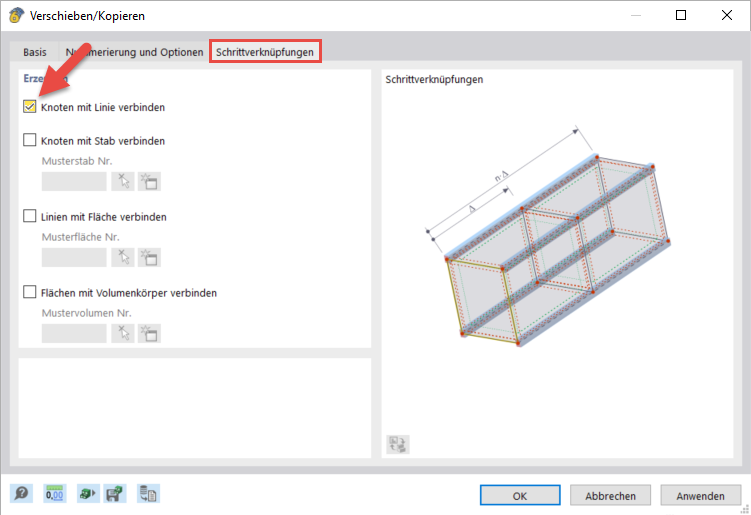751x515 pixels.
Task: Click the Abbrechen button
Action: pyautogui.click(x=610, y=495)
